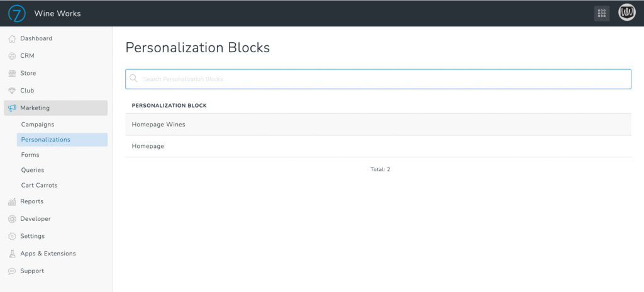Viewport: 644px width, 292px height.
Task: Click the Club diamond icon
Action: tap(12, 91)
